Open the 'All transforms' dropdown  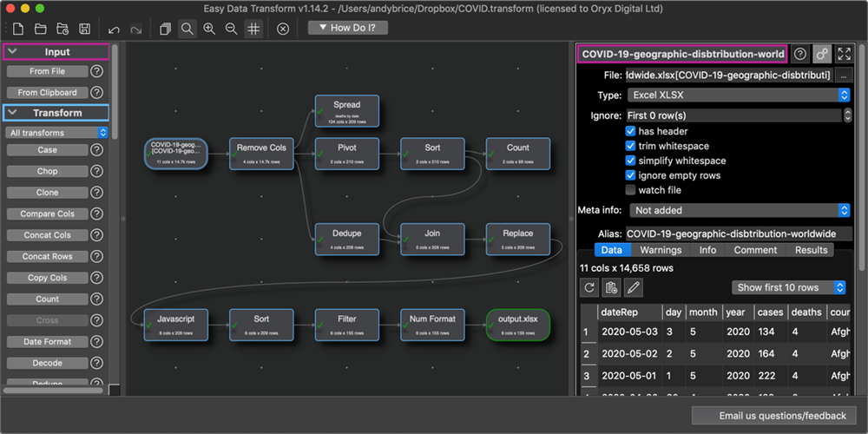coord(57,133)
